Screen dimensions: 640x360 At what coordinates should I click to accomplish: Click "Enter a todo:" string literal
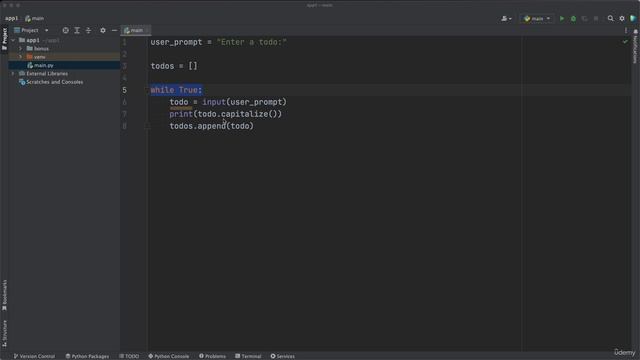[x=252, y=42]
